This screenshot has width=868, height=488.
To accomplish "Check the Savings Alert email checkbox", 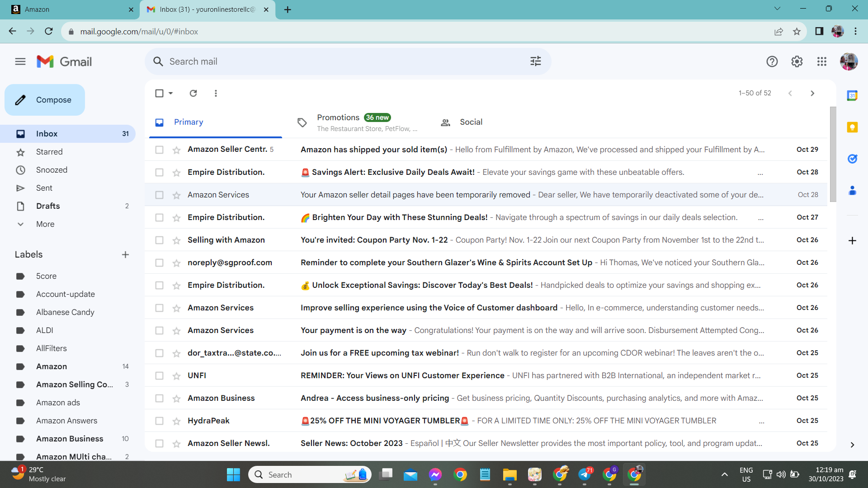I will [x=159, y=173].
